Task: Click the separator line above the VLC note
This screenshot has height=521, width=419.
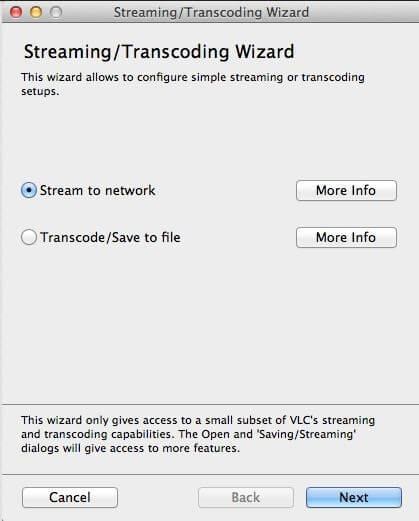Action: click(210, 404)
